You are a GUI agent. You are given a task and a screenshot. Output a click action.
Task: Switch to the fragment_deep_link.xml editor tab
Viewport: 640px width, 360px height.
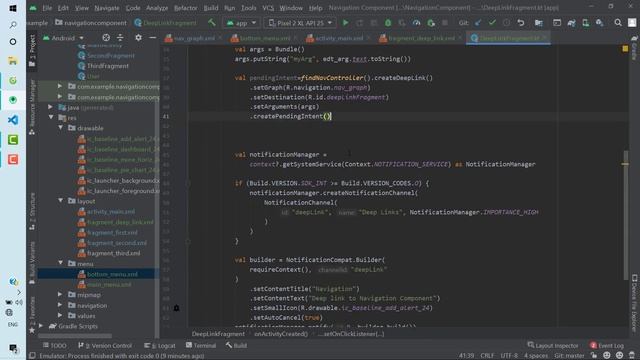click(421, 38)
